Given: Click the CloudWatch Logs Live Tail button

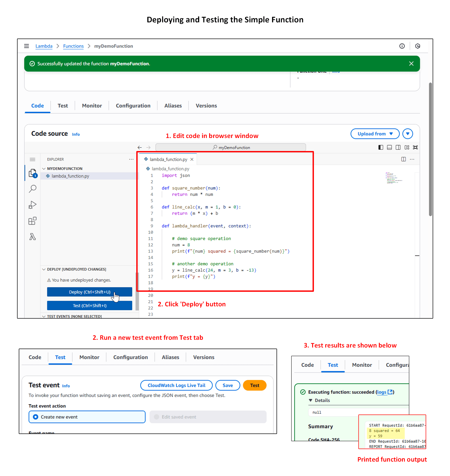Looking at the screenshot, I should click(x=176, y=385).
